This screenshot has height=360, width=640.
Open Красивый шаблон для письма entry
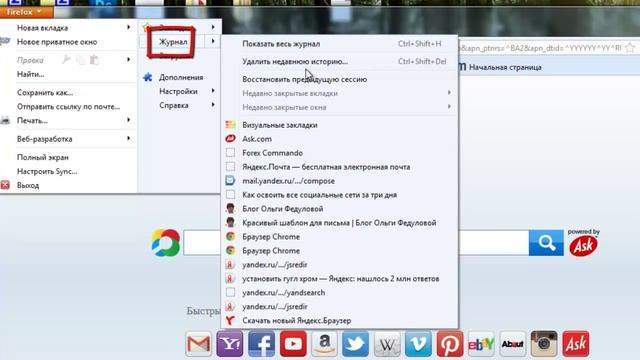coord(339,222)
